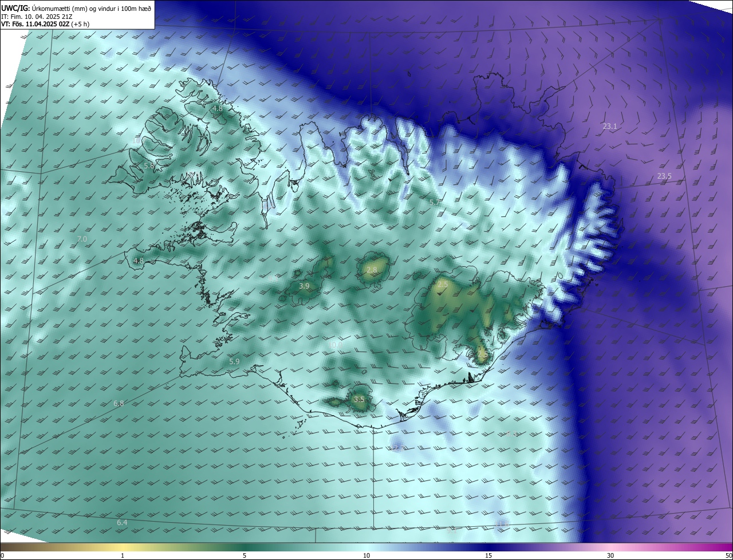
Task: Click the faint 10.0 value in south Iceland
Action: (336, 345)
